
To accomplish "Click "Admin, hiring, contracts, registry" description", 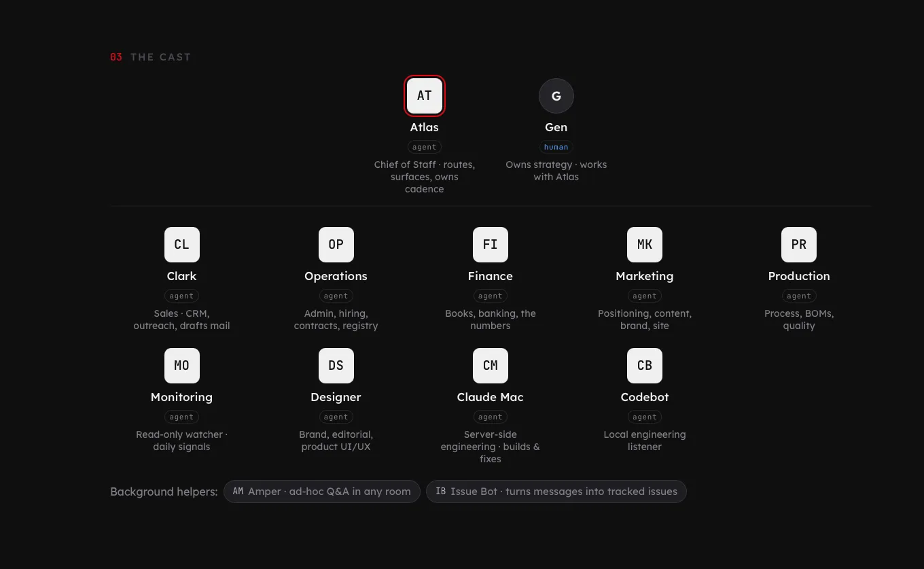I will (336, 320).
